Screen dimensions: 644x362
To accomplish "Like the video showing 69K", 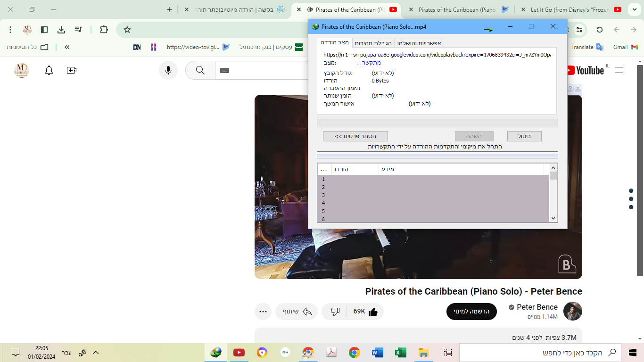I will (365, 312).
